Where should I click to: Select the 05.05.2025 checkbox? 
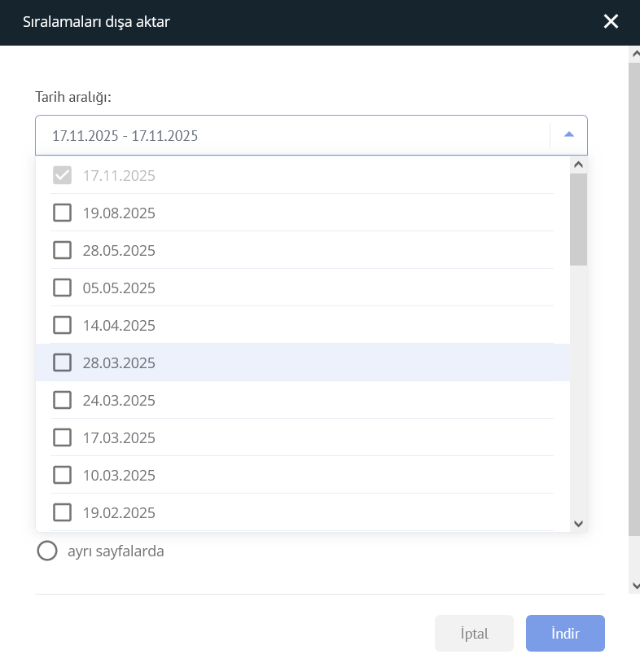point(62,288)
